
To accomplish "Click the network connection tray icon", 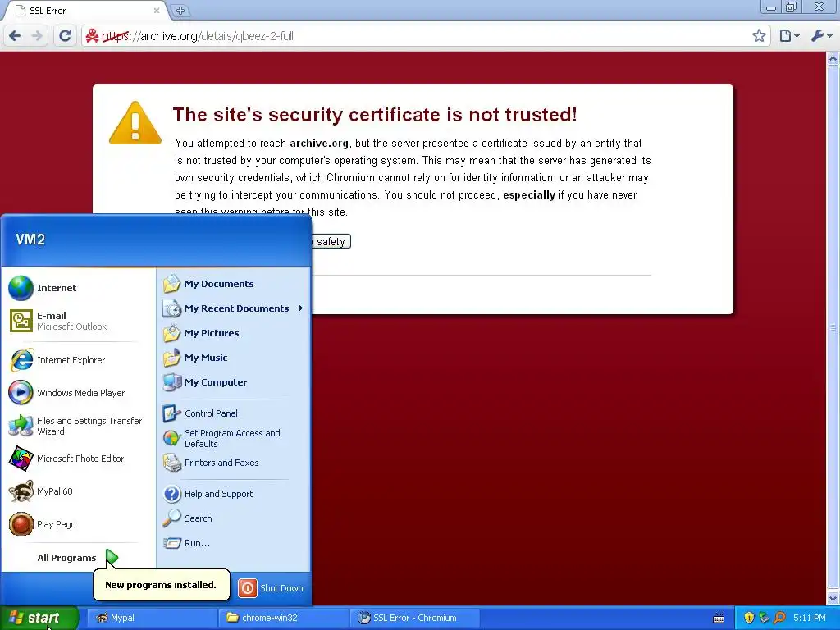I will [765, 619].
